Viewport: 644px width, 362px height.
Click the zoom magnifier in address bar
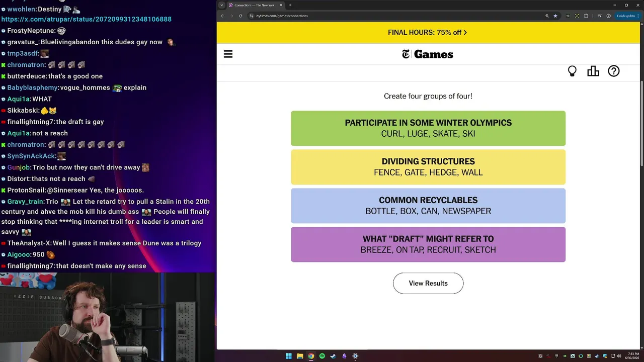click(547, 16)
